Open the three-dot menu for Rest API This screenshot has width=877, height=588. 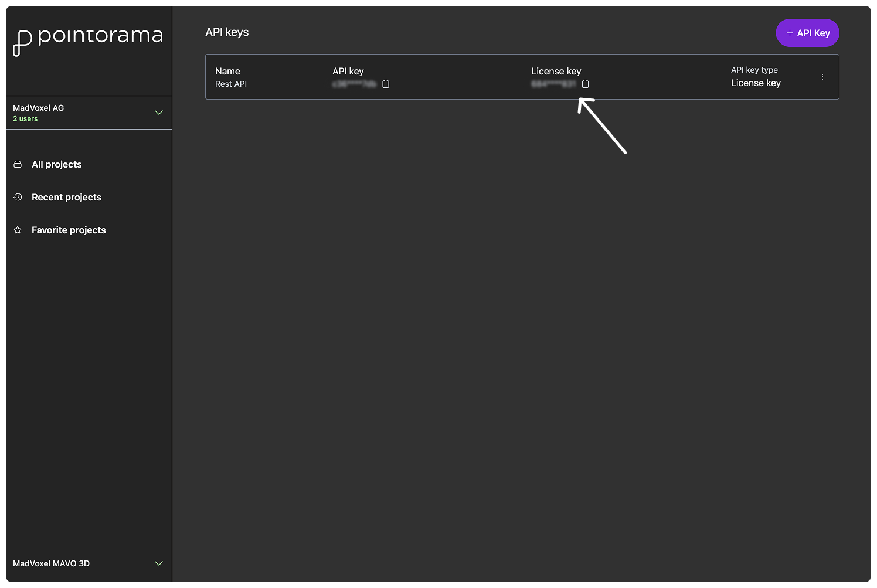(x=822, y=77)
